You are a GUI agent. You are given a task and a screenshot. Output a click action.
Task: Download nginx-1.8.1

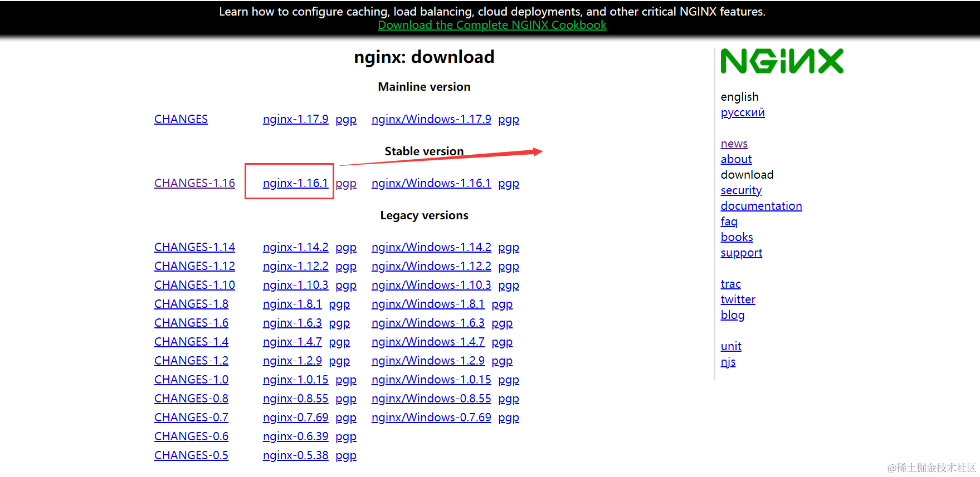[292, 304]
